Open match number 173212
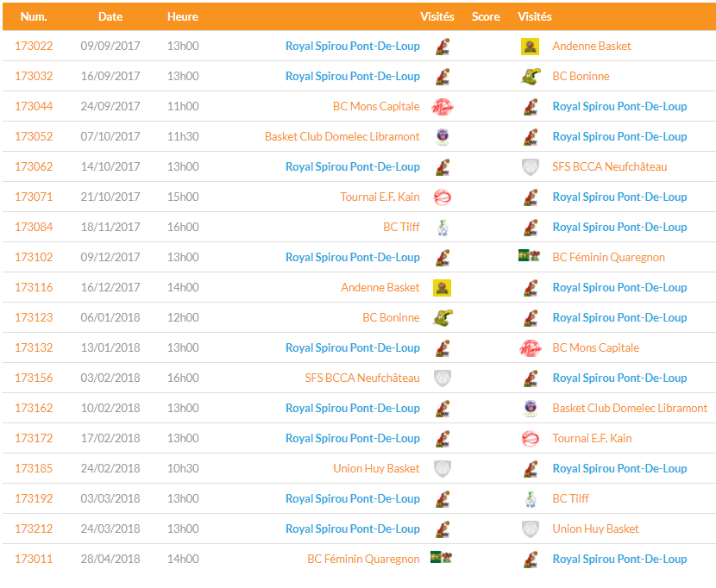 (x=34, y=529)
